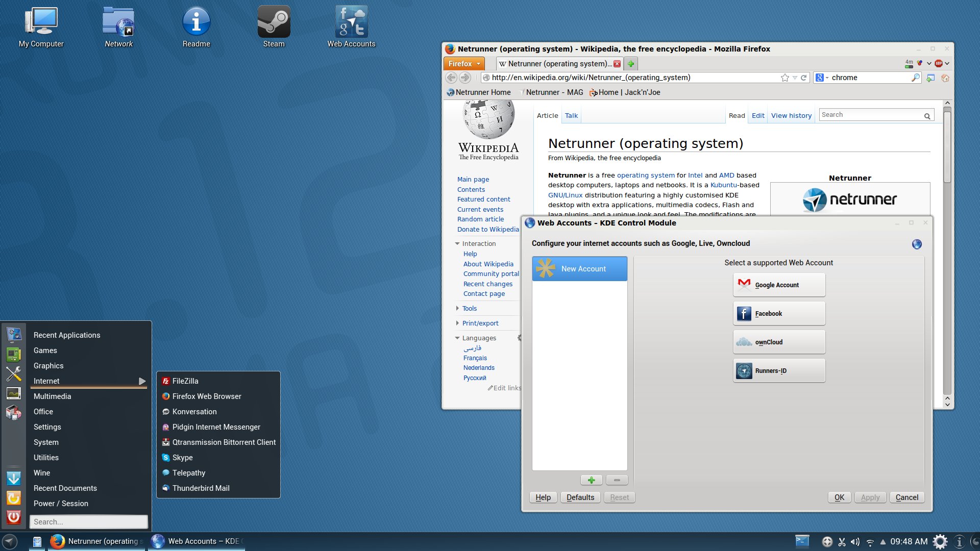The height and width of the screenshot is (551, 980).
Task: Open the Web Accounts desktop icon
Action: pos(352,27)
